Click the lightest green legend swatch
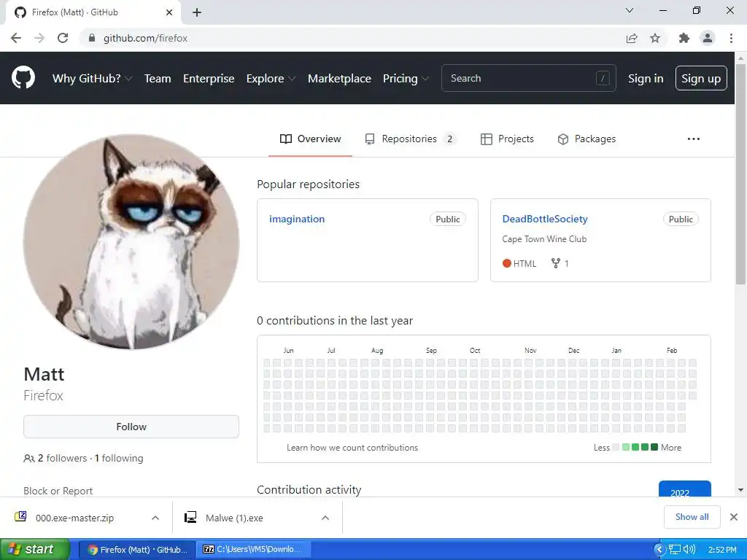Viewport: 747px width, 560px height. [x=626, y=447]
